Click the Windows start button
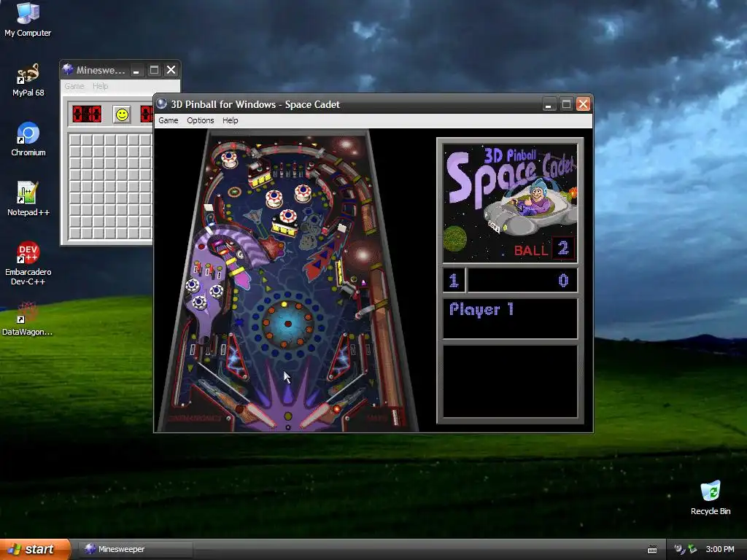747x560 pixels. coord(35,549)
